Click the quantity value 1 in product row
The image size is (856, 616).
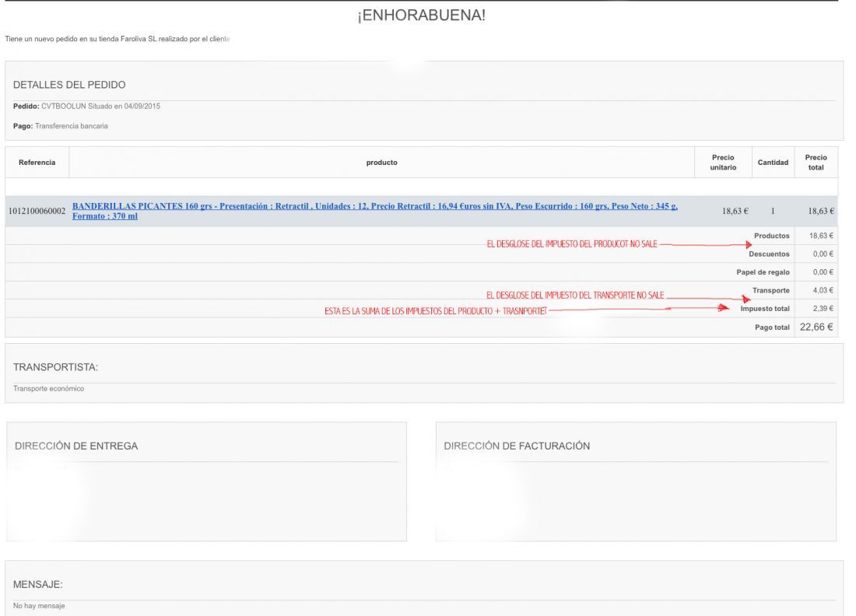[x=773, y=211]
